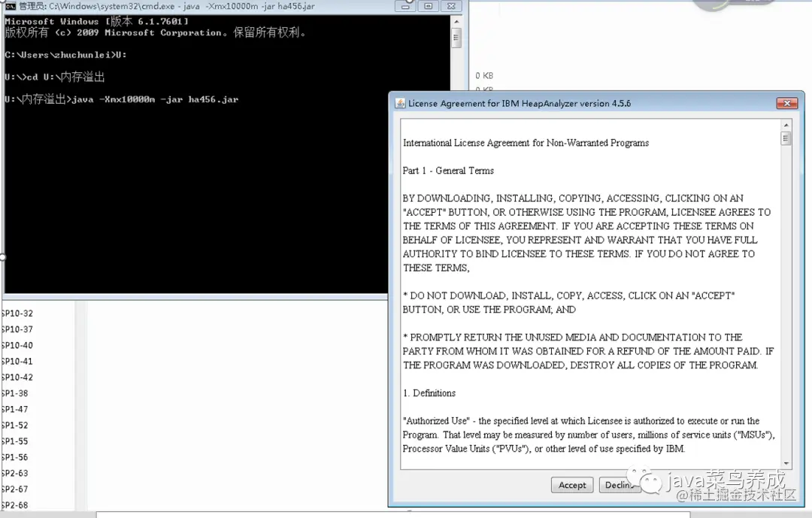Click license text scrollbar down arrow
812x518 pixels.
click(x=786, y=464)
